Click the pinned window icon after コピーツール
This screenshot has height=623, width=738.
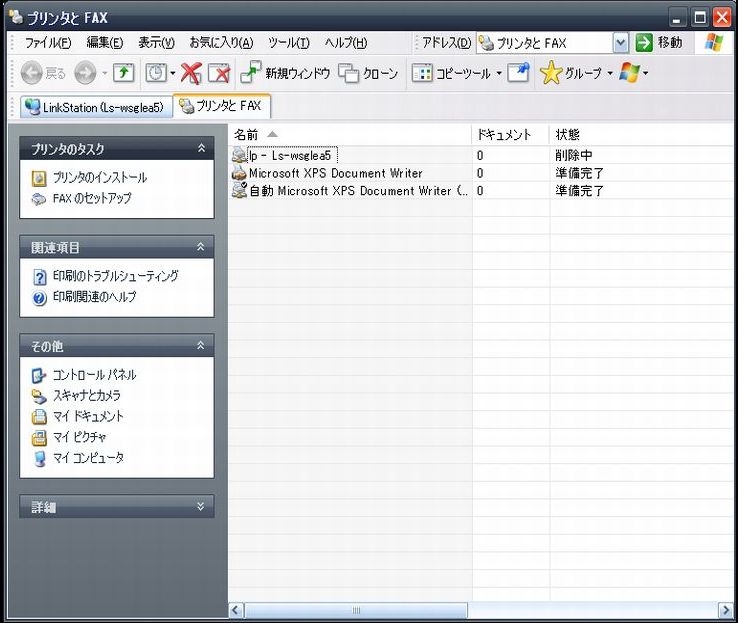(x=518, y=73)
